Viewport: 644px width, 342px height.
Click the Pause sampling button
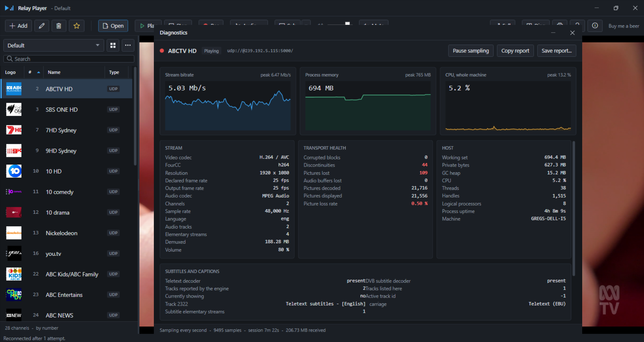pos(471,51)
